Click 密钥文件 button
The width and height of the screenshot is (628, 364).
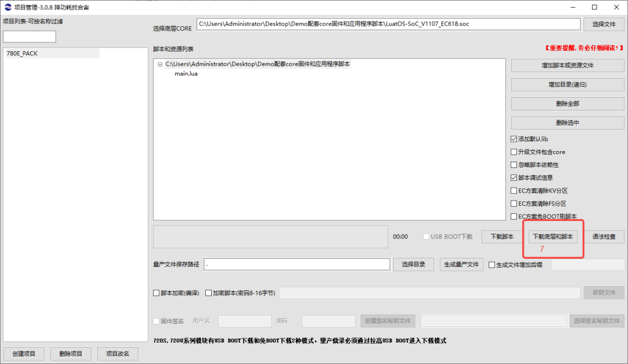[604, 292]
